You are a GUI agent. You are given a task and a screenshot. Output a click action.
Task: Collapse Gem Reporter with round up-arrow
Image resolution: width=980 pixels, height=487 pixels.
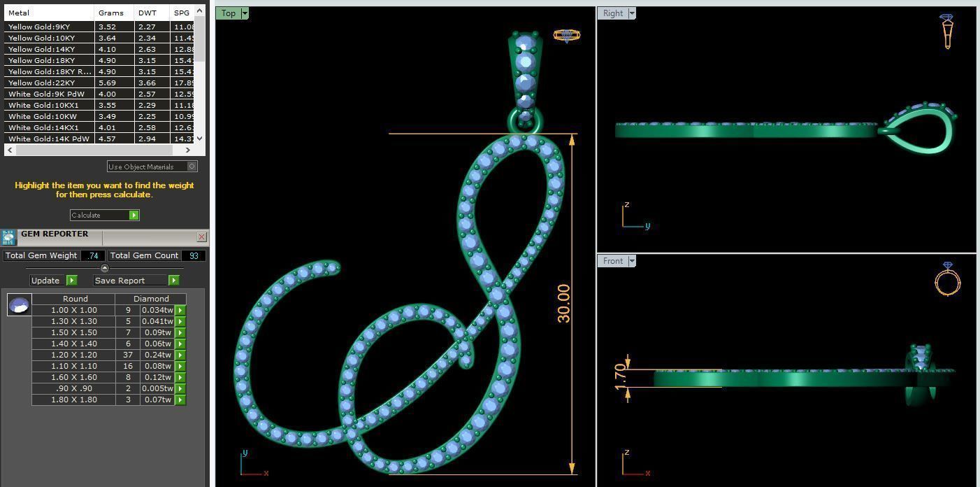click(x=105, y=268)
